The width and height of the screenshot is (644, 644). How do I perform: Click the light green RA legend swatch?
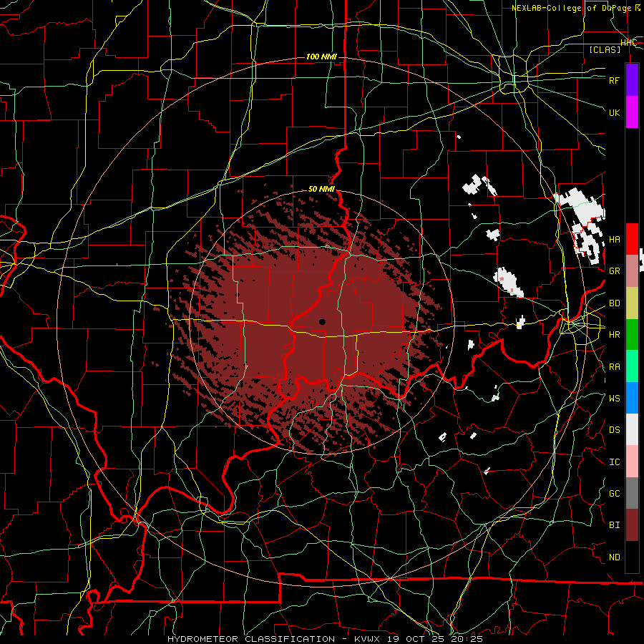point(632,366)
